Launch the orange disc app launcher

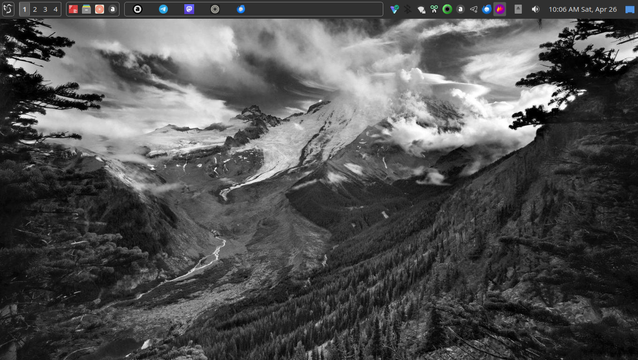[x=99, y=9]
